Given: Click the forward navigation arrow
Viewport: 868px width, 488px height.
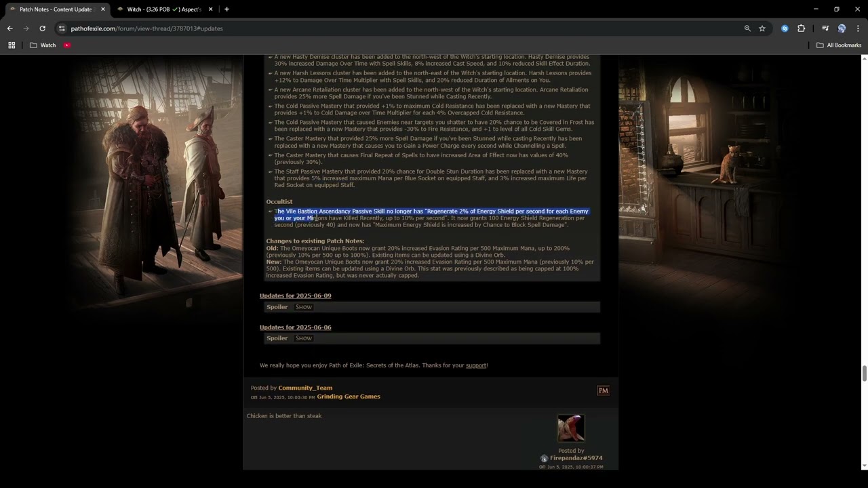Looking at the screenshot, I should tap(26, 28).
